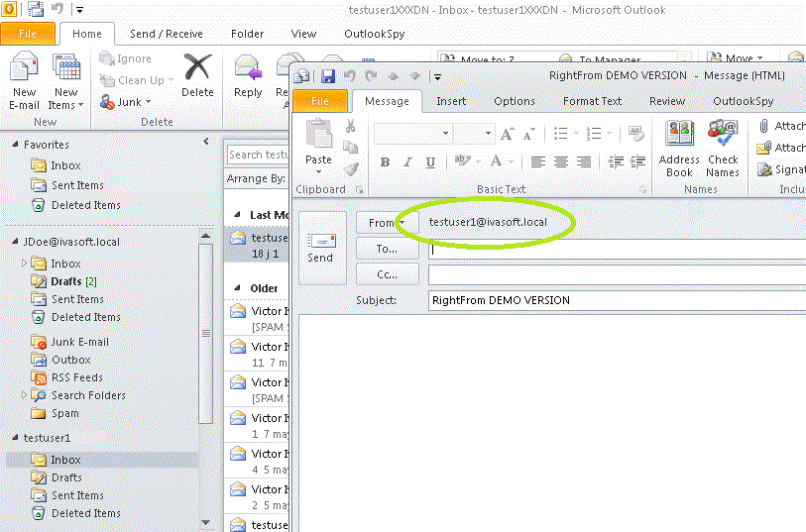Click the Reply icon in Outlook ribbon
Viewport: 806px width, 532px height.
248,68
